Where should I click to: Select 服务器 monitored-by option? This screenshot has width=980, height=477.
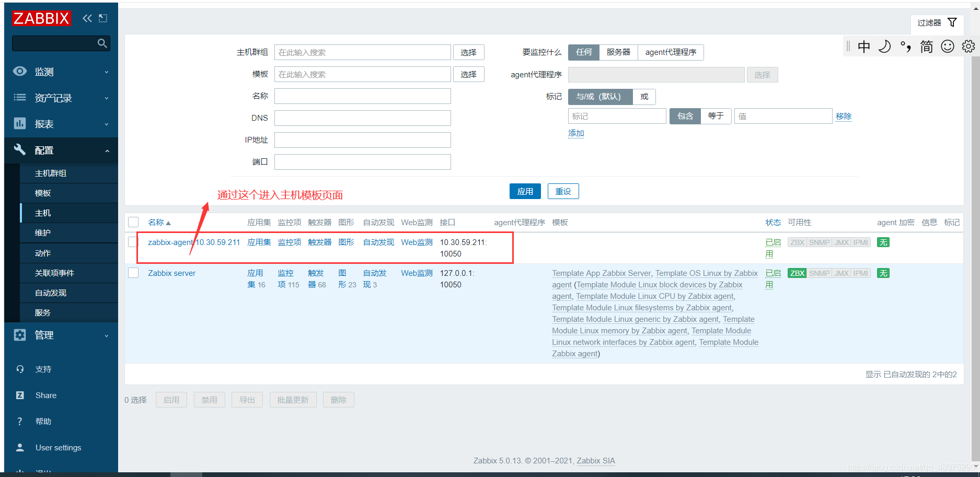(x=618, y=52)
